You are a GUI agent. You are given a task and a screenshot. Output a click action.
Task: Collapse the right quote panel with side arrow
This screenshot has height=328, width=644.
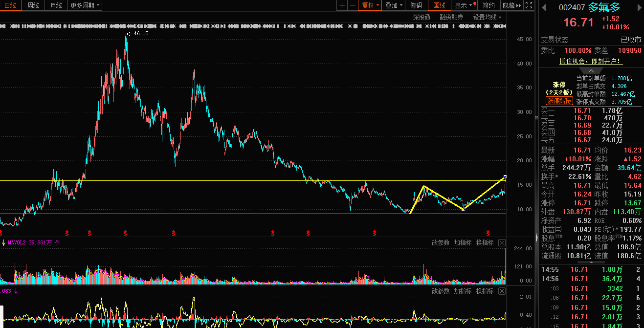click(x=537, y=238)
